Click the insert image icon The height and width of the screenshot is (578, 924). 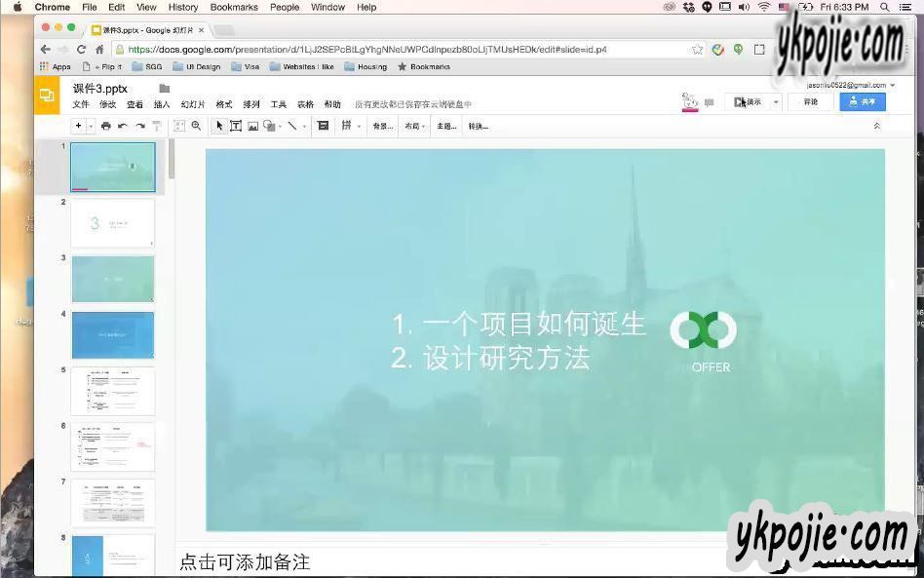click(252, 126)
